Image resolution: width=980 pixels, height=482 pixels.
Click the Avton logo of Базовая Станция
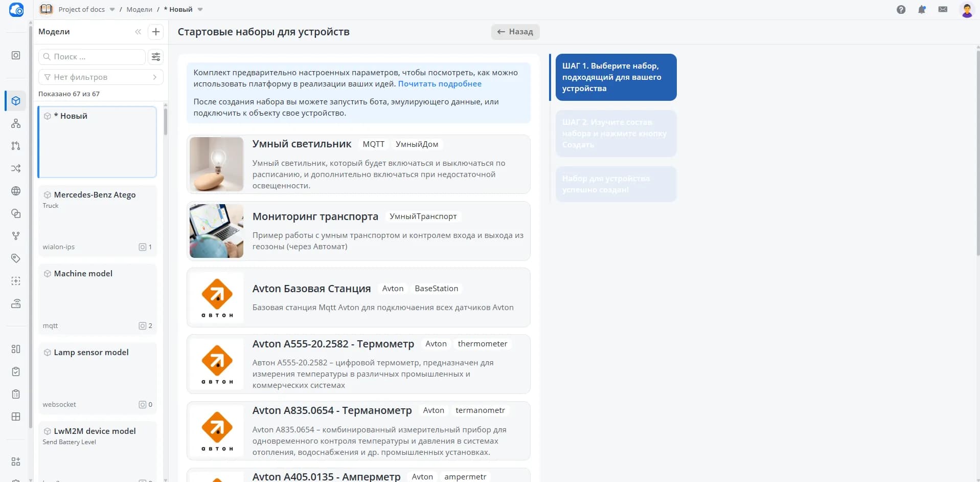pyautogui.click(x=217, y=298)
